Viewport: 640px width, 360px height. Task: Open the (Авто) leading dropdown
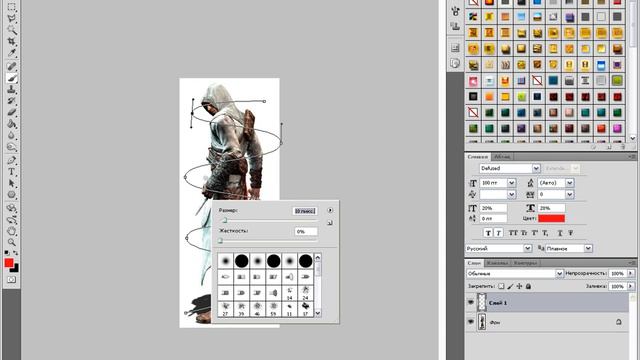click(x=570, y=183)
